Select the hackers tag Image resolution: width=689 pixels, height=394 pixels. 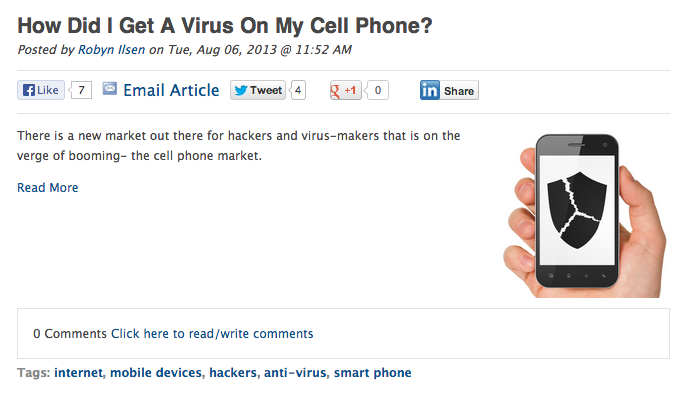click(x=233, y=372)
